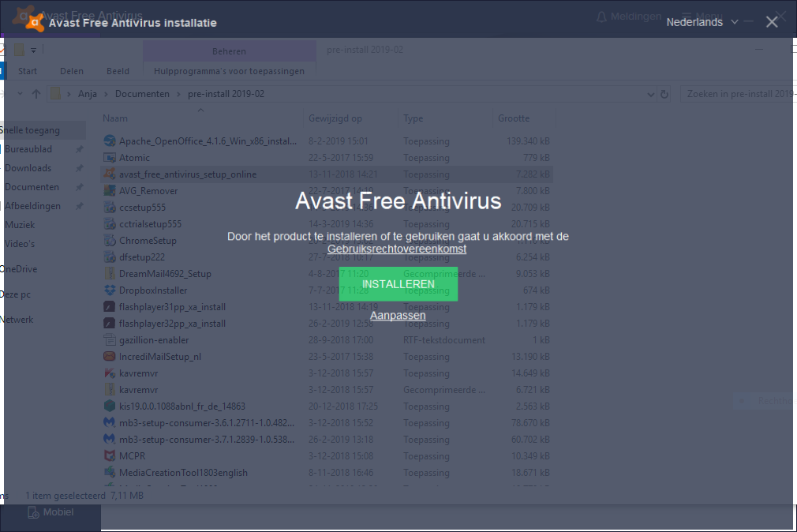Open quick access toolbar customize dropdown
Screen dimensions: 797x532
pos(33,51)
